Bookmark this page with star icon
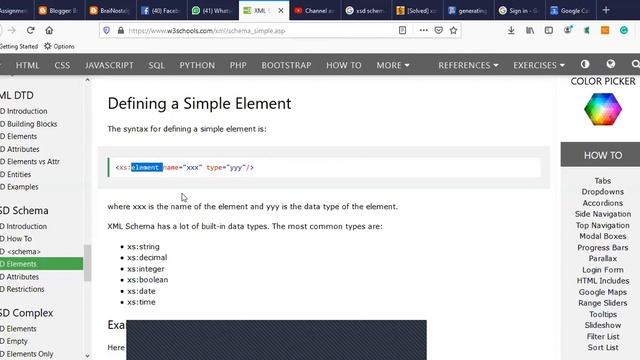The height and width of the screenshot is (360, 640). tap(453, 30)
